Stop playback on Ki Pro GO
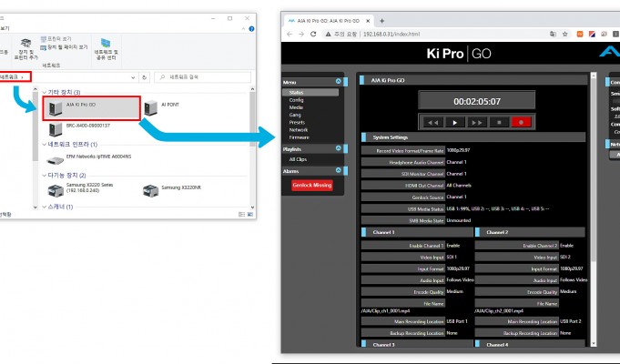The width and height of the screenshot is (620, 364). pos(499,123)
